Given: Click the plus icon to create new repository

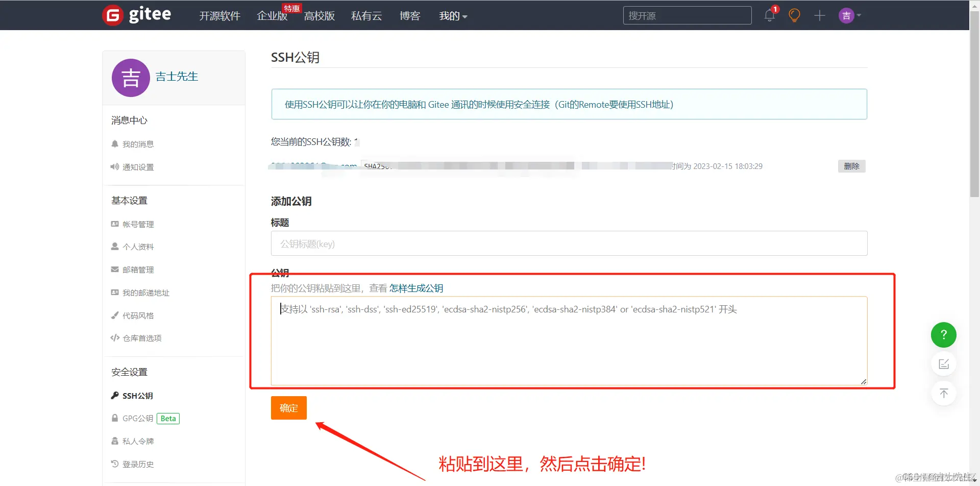Looking at the screenshot, I should tap(819, 15).
